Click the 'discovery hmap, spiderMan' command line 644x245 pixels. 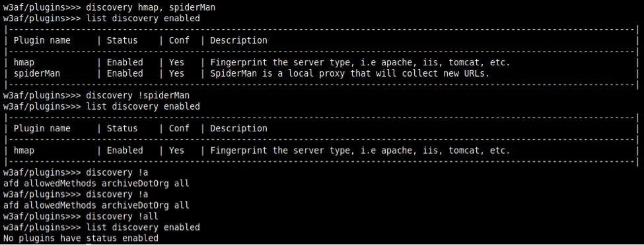click(109, 7)
